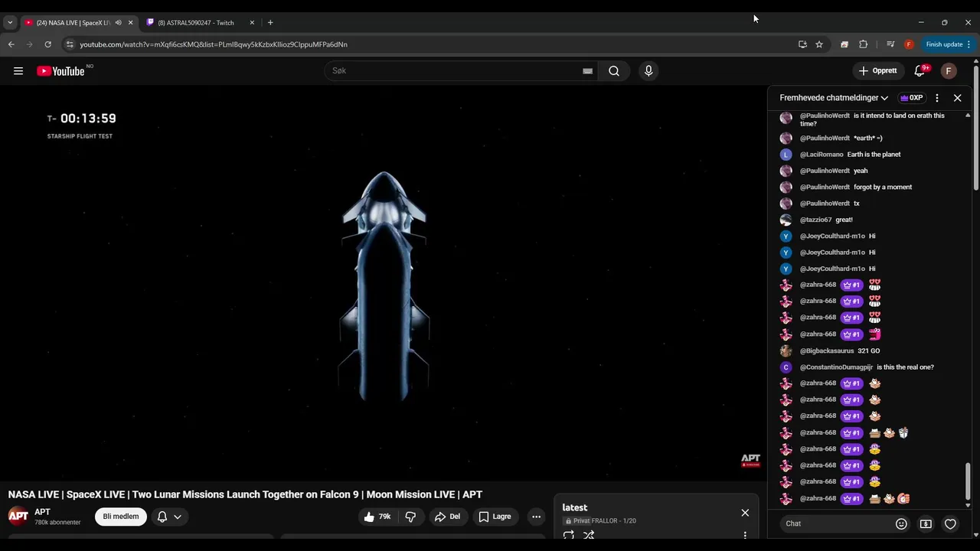Viewport: 980px width, 551px height.
Task: Install YouTube app icon in address bar
Action: tap(802, 44)
